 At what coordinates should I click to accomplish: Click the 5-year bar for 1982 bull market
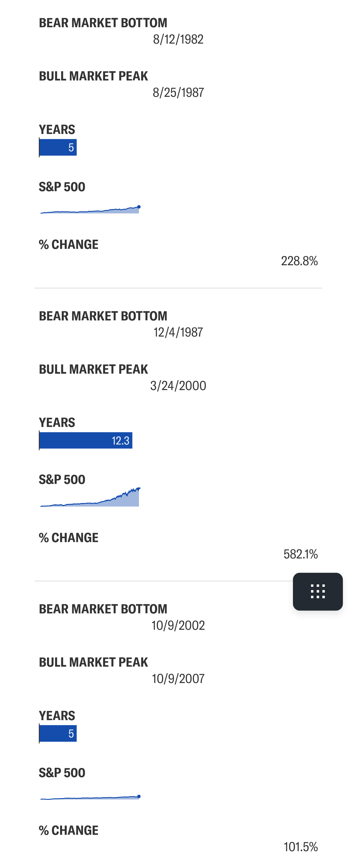(58, 147)
